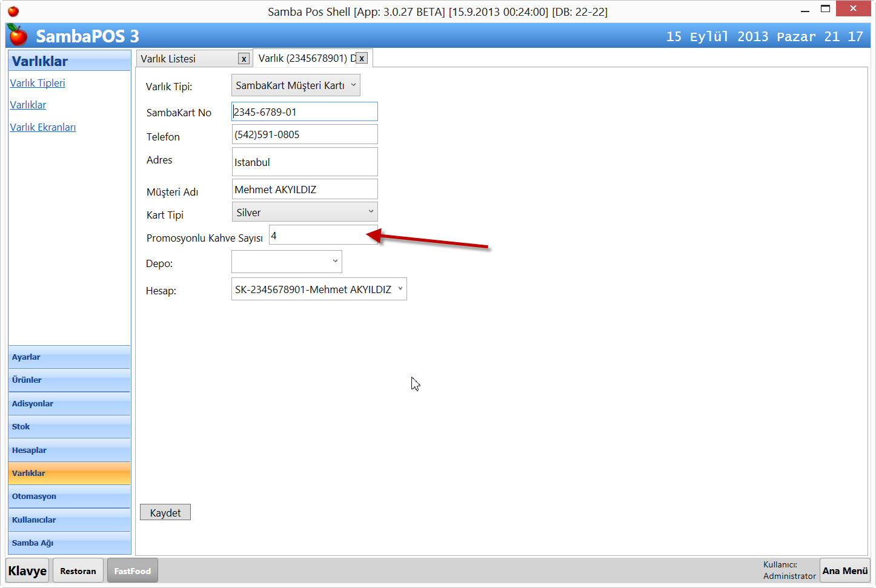Go to the Otomasyon sidebar section
876x588 pixels.
pyautogui.click(x=69, y=497)
